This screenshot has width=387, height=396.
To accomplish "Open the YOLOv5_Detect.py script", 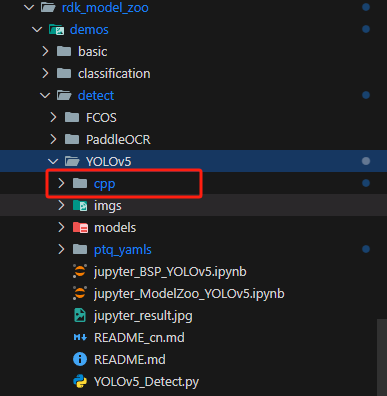I will pos(146,382).
